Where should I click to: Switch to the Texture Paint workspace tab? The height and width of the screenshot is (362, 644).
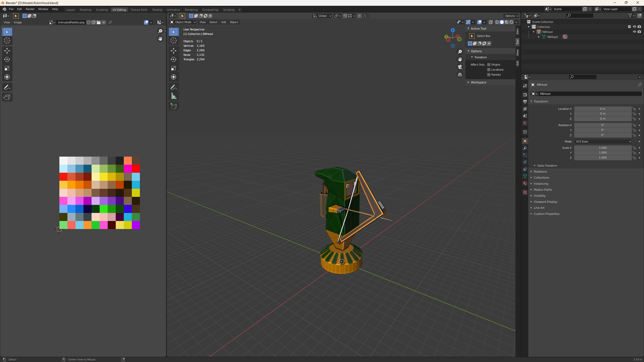pyautogui.click(x=139, y=10)
